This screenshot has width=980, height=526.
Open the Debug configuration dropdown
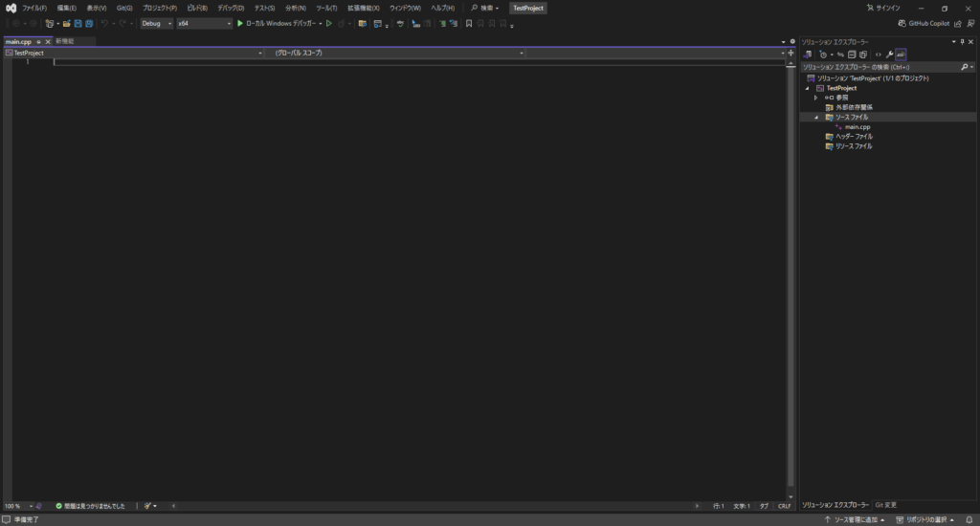(157, 23)
